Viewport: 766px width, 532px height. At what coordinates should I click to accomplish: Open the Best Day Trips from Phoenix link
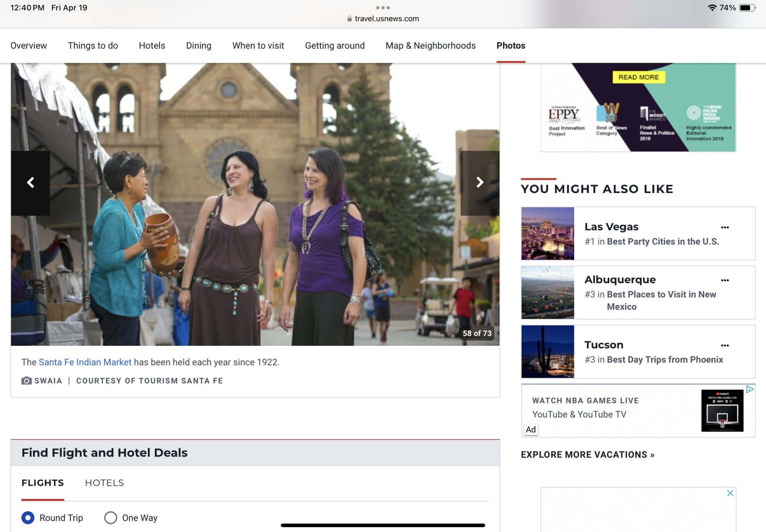coord(665,360)
